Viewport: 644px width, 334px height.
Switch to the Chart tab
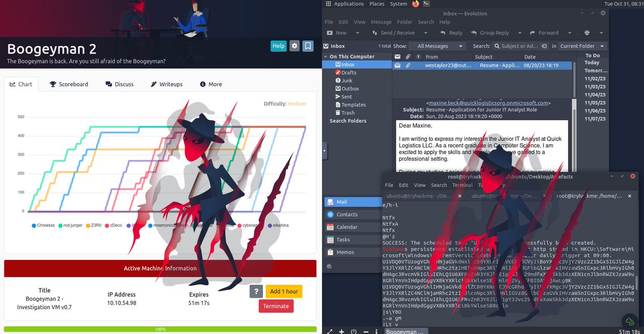[21, 84]
